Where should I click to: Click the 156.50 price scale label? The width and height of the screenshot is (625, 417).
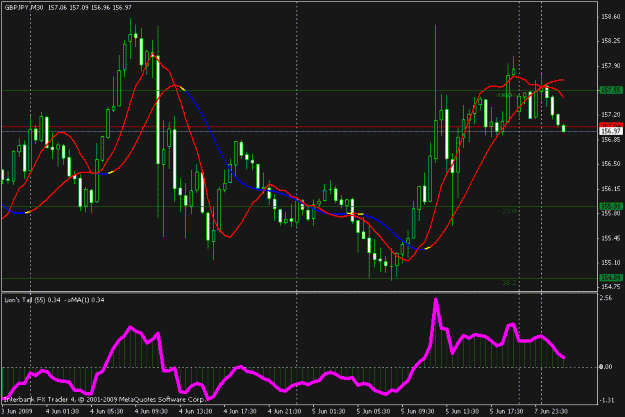pyautogui.click(x=610, y=164)
